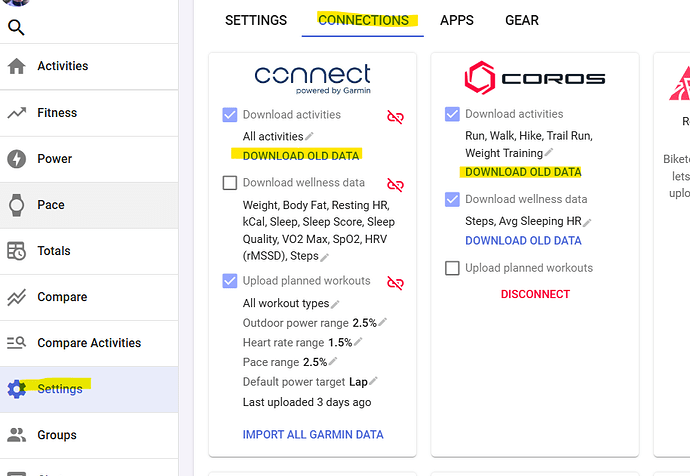Select the CONNECTIONS tab
690x476 pixels.
363,20
